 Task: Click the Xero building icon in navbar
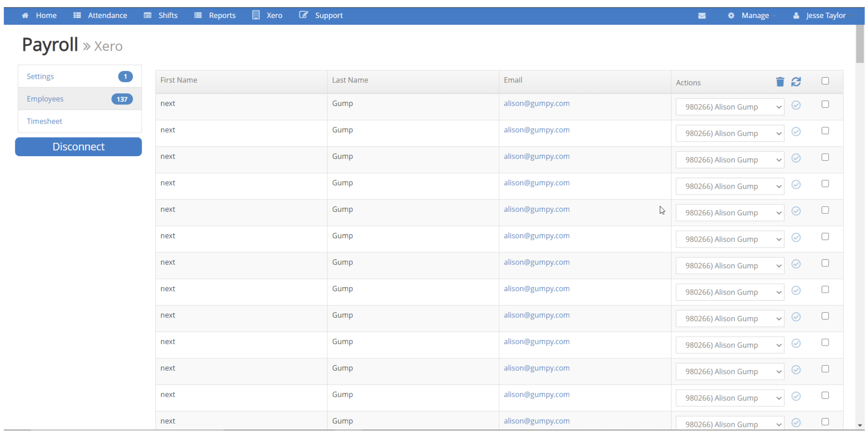(256, 15)
